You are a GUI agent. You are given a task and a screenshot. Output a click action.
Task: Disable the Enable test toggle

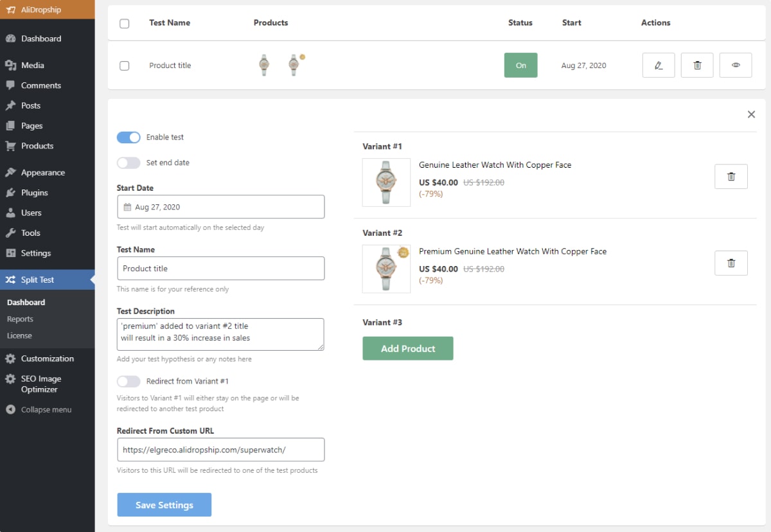[x=128, y=137]
